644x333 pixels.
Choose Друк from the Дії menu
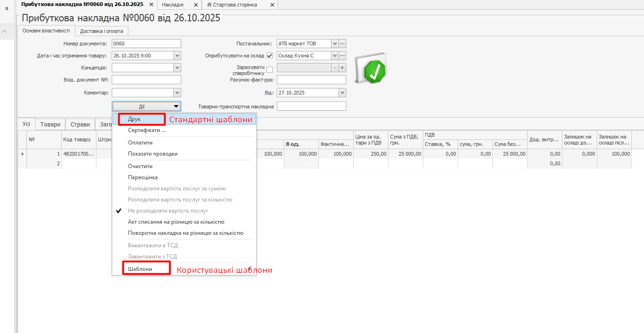(134, 119)
